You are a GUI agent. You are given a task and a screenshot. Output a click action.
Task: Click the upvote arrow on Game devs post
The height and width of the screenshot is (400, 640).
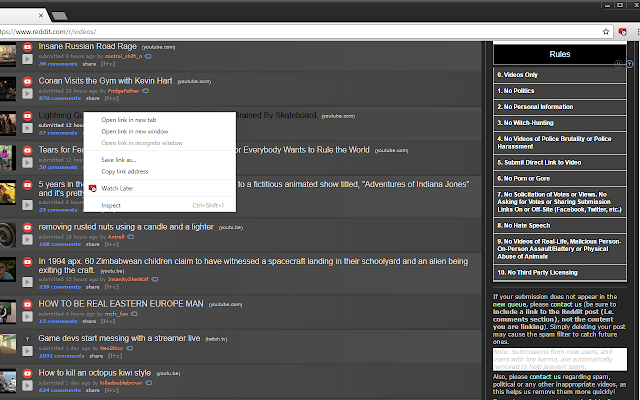(27, 339)
